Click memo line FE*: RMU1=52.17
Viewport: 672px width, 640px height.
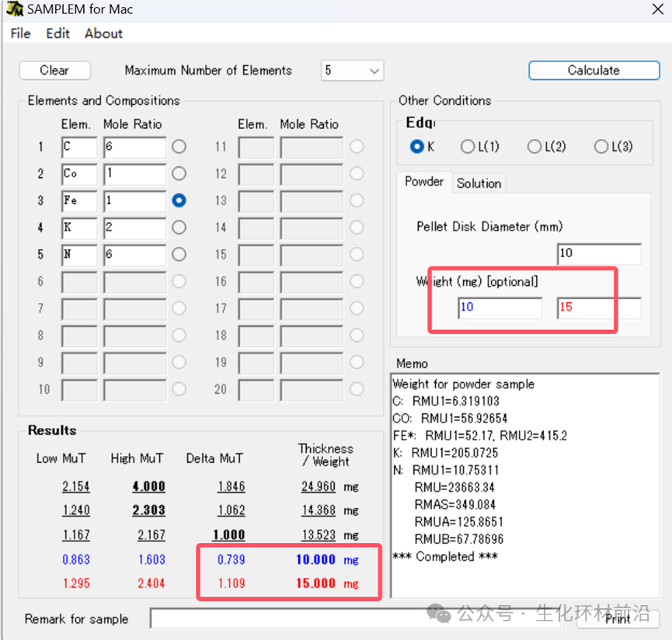click(479, 435)
